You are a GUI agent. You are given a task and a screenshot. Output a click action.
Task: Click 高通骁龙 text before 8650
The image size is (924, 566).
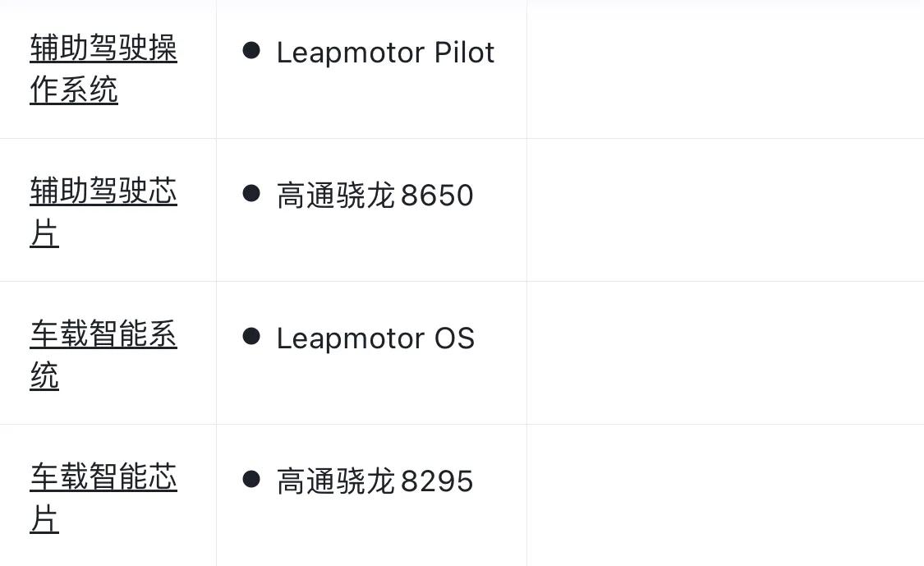336,196
